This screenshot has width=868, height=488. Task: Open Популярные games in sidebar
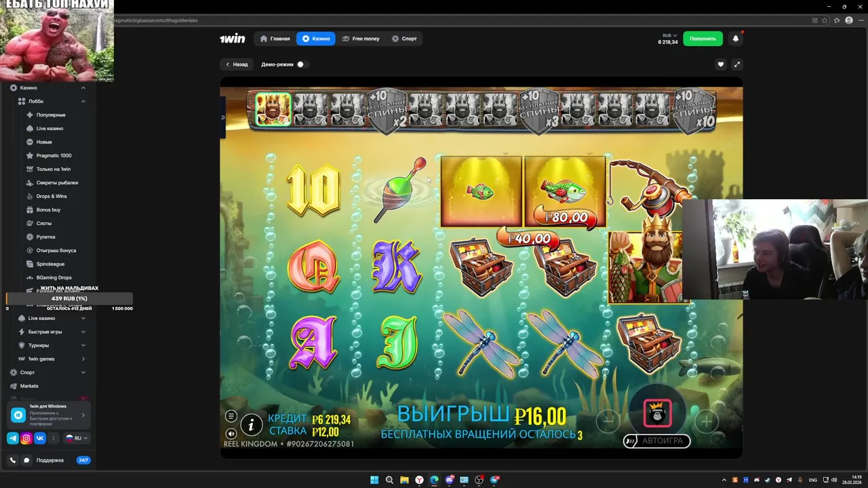(x=51, y=115)
